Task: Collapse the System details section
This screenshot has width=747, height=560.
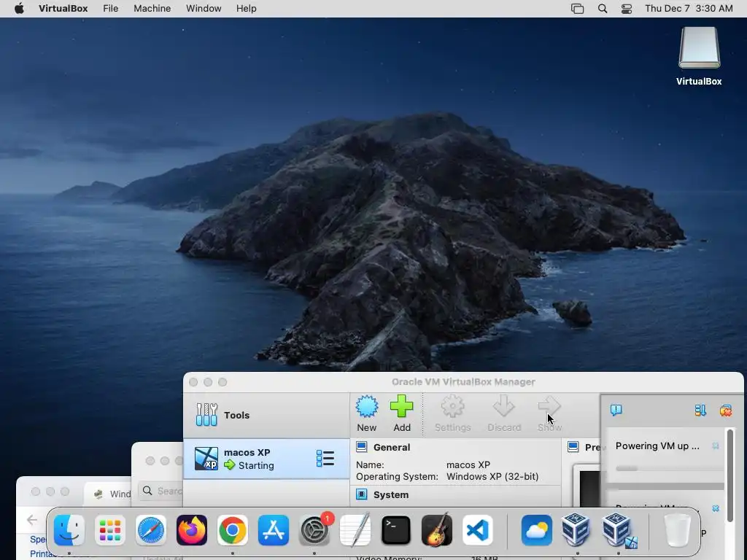Action: coord(391,495)
